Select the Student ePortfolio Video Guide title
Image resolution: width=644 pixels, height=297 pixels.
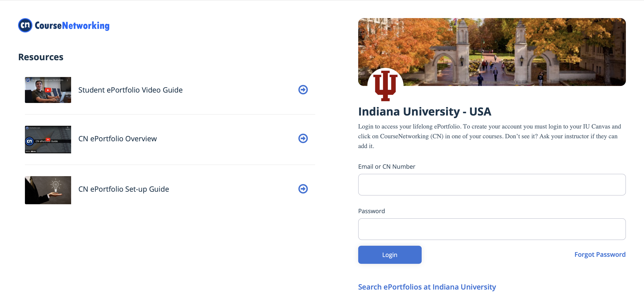[131, 90]
